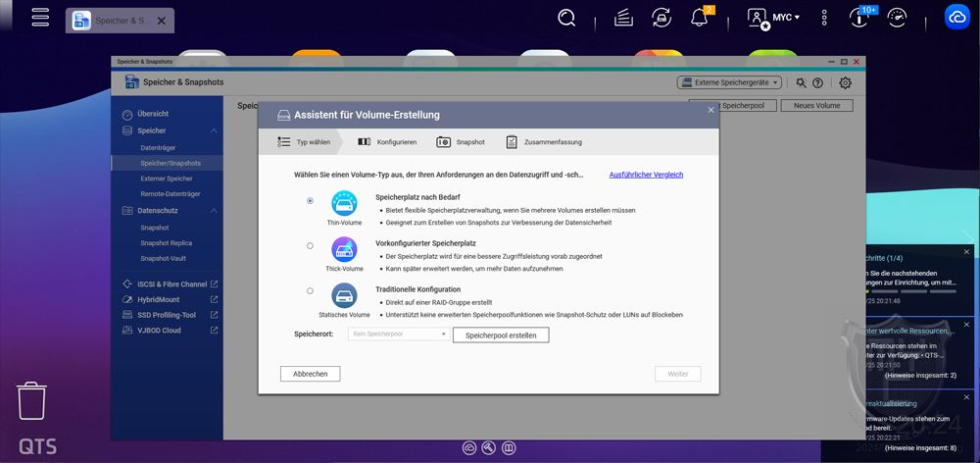
Task: Collapse the Datenschutz sidebar section
Action: pyautogui.click(x=213, y=211)
